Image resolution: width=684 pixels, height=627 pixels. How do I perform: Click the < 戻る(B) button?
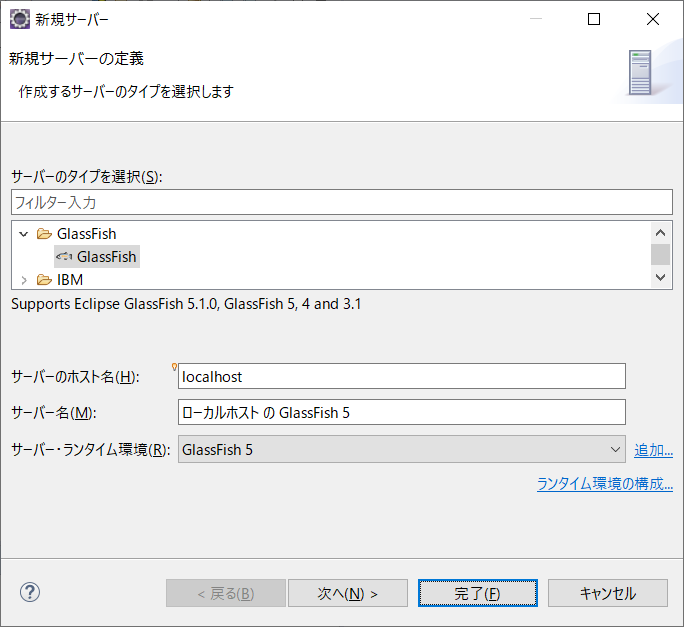226,593
